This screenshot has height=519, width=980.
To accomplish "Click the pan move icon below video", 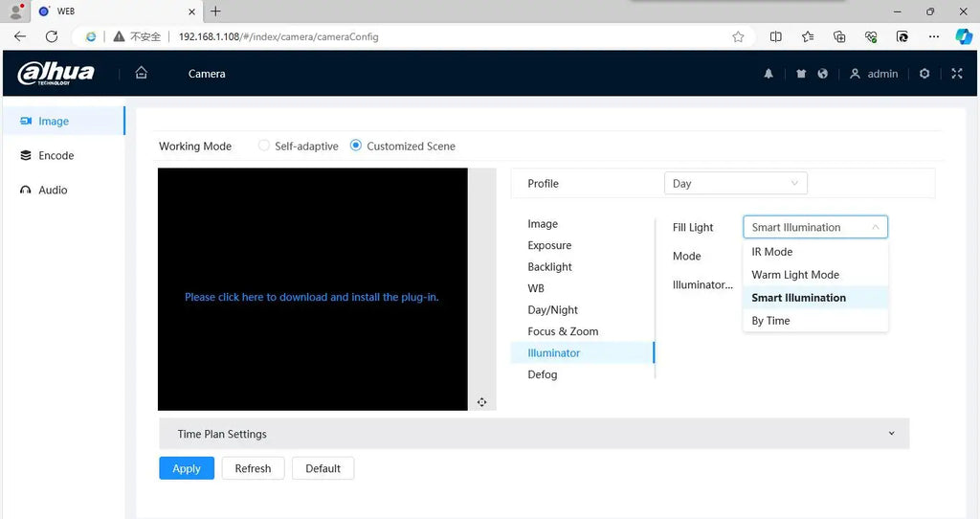I will coord(482,402).
